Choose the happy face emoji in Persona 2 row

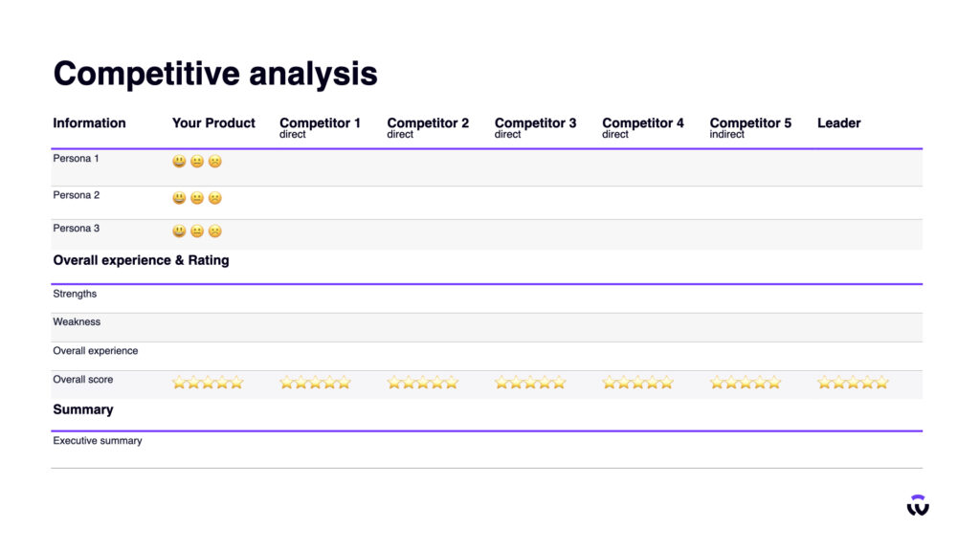tap(179, 198)
